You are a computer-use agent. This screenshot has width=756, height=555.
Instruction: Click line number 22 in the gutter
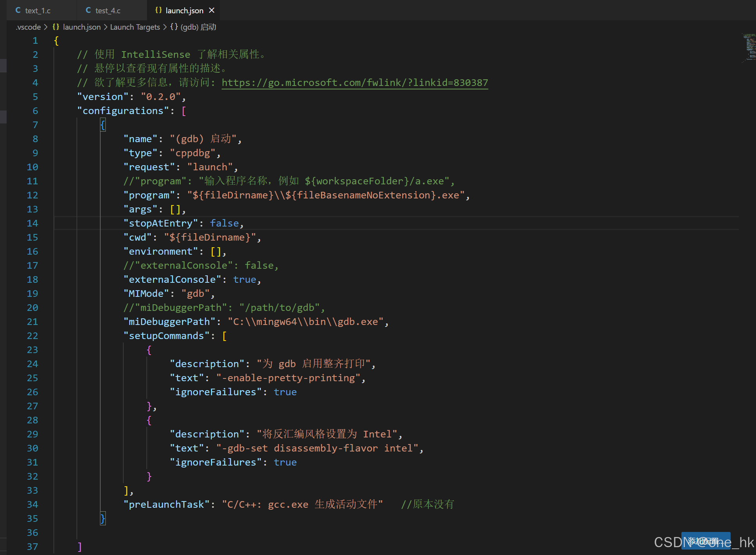point(32,335)
